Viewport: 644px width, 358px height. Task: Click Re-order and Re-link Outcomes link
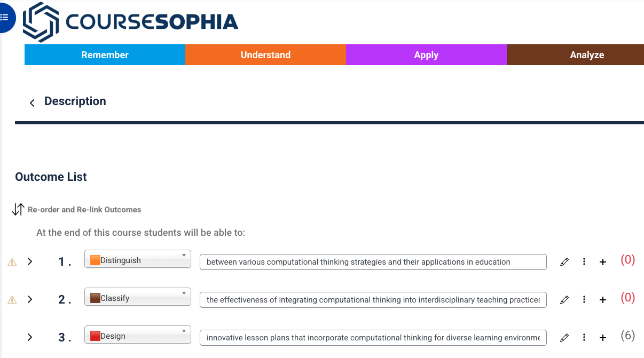pos(84,210)
